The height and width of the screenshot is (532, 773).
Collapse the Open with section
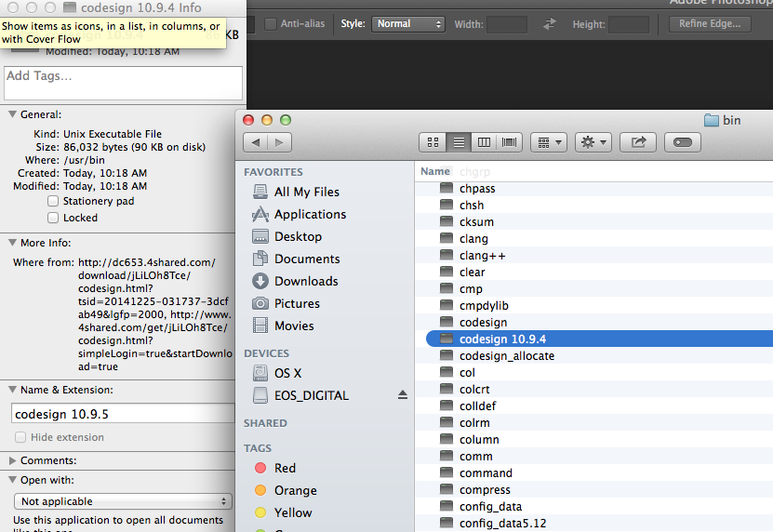tap(12, 480)
